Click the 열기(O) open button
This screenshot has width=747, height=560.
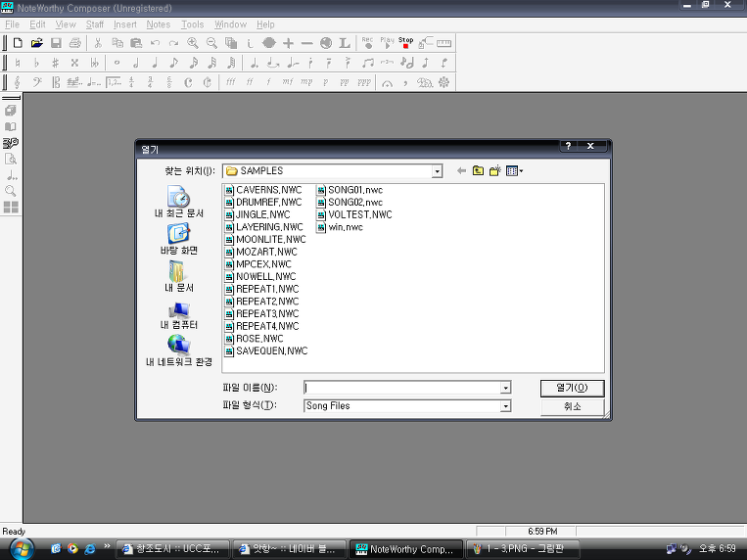click(x=572, y=388)
